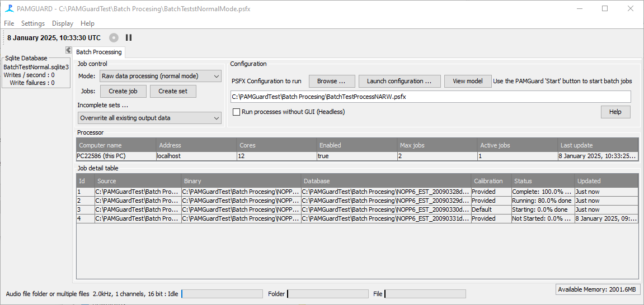Click the cores cell showing 12
The width and height of the screenshot is (644, 305).
tap(276, 156)
